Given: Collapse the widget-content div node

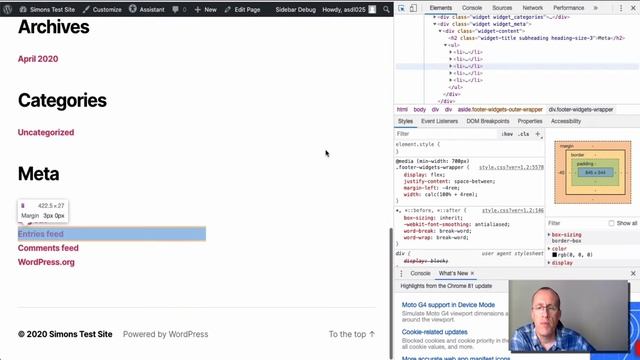Looking at the screenshot, I should [440, 31].
